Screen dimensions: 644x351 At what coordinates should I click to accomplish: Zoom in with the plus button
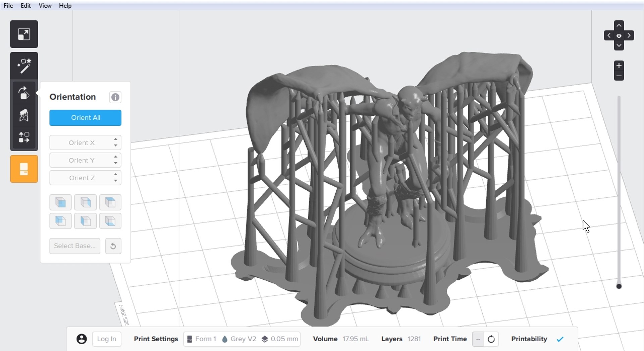[x=619, y=66]
